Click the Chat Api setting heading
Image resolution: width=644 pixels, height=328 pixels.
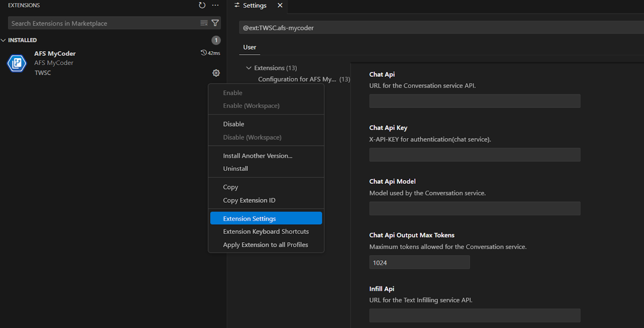pyautogui.click(x=382, y=74)
